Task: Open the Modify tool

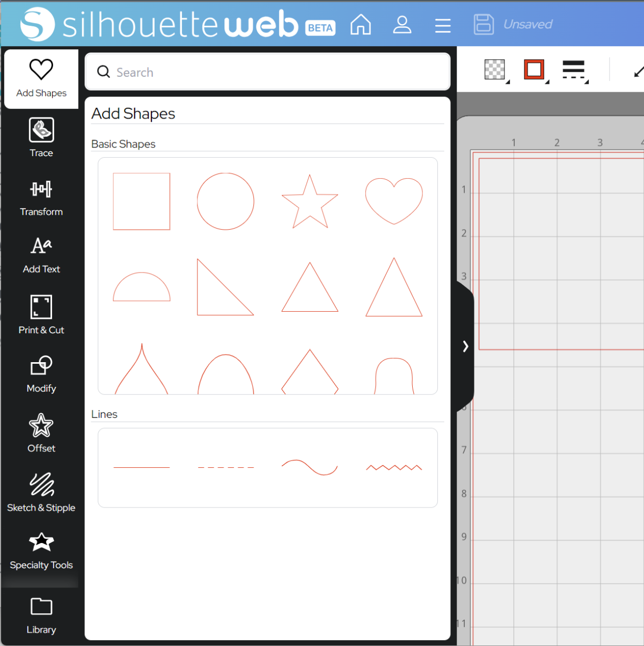Action: pos(41,375)
